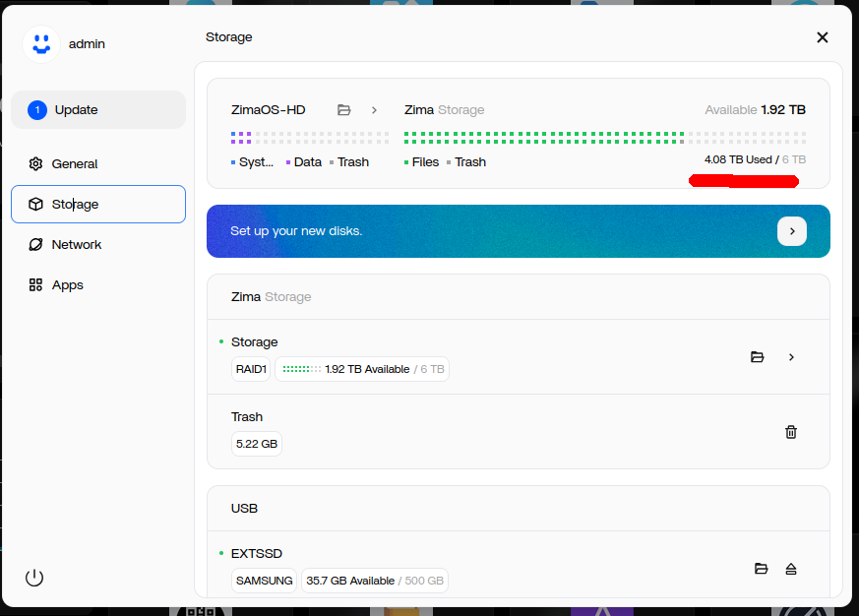Close the settings dialog with X
The height and width of the screenshot is (616, 859).
(x=822, y=37)
